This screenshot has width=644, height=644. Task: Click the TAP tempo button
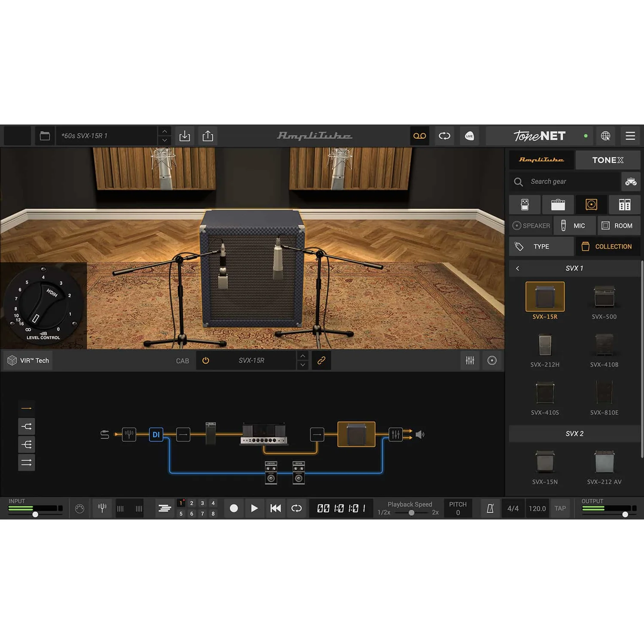560,508
